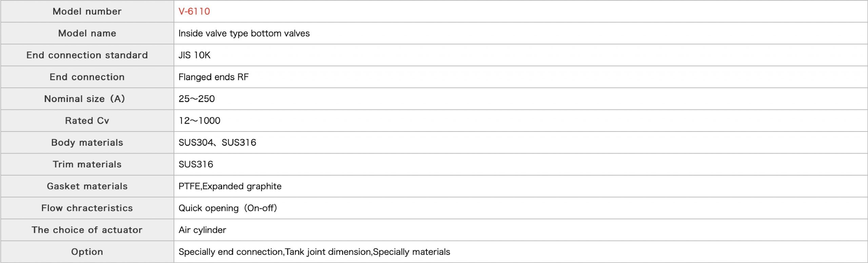Select the 'PTFE,Expanded graphite' value
Image resolution: width=868 pixels, height=263 pixels.
(x=230, y=186)
